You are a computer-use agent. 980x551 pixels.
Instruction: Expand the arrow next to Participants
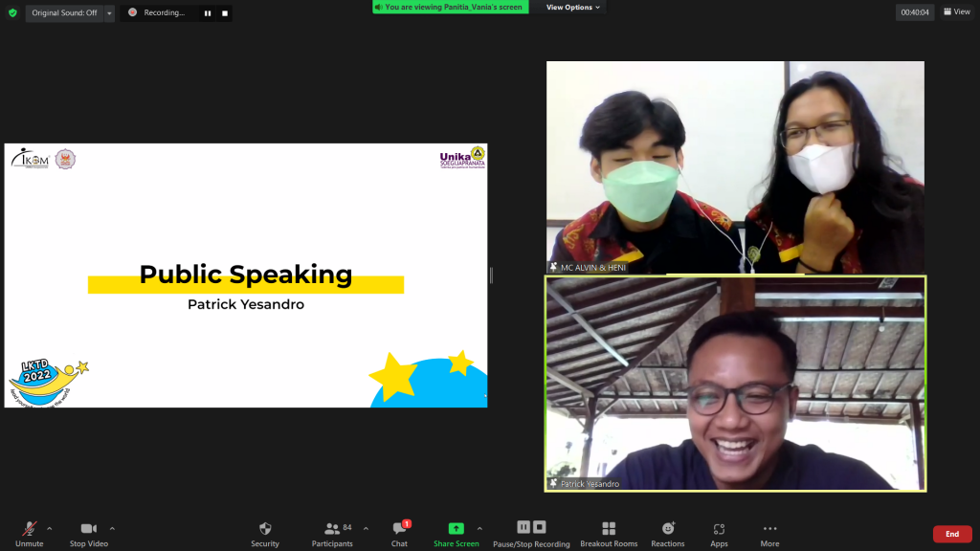click(366, 528)
